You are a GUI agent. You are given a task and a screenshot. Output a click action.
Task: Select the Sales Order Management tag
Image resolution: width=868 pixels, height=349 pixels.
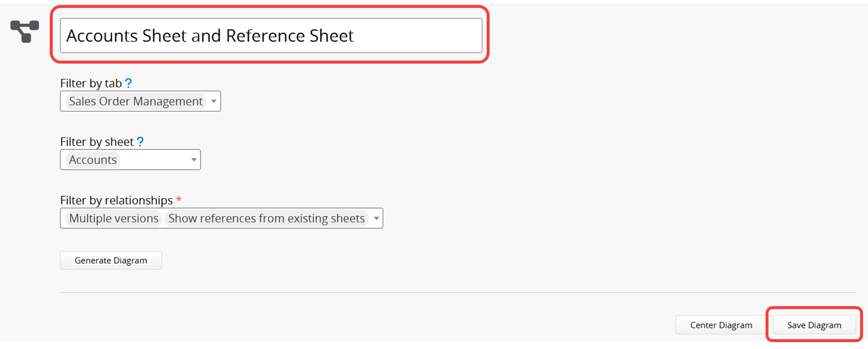(x=135, y=101)
